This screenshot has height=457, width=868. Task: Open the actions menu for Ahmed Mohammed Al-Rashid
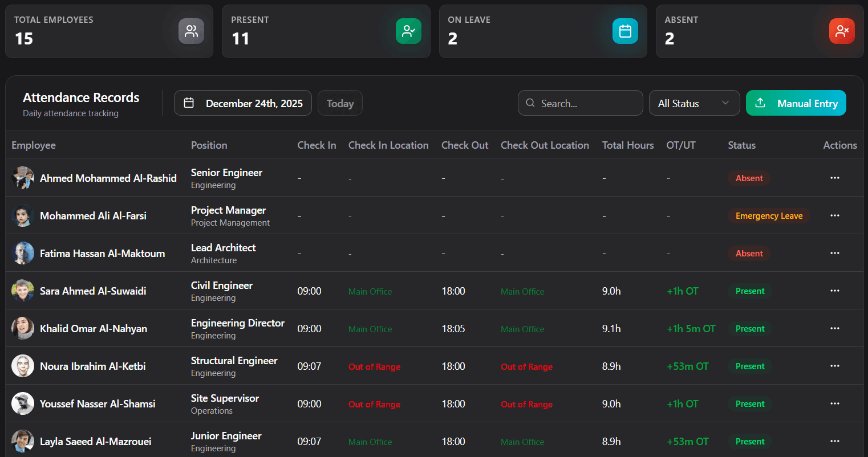click(835, 178)
